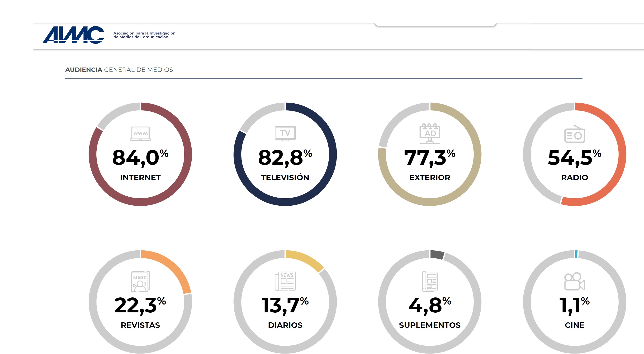Click the EXTERIOR label
Image resolution: width=644 pixels, height=354 pixels.
(430, 178)
